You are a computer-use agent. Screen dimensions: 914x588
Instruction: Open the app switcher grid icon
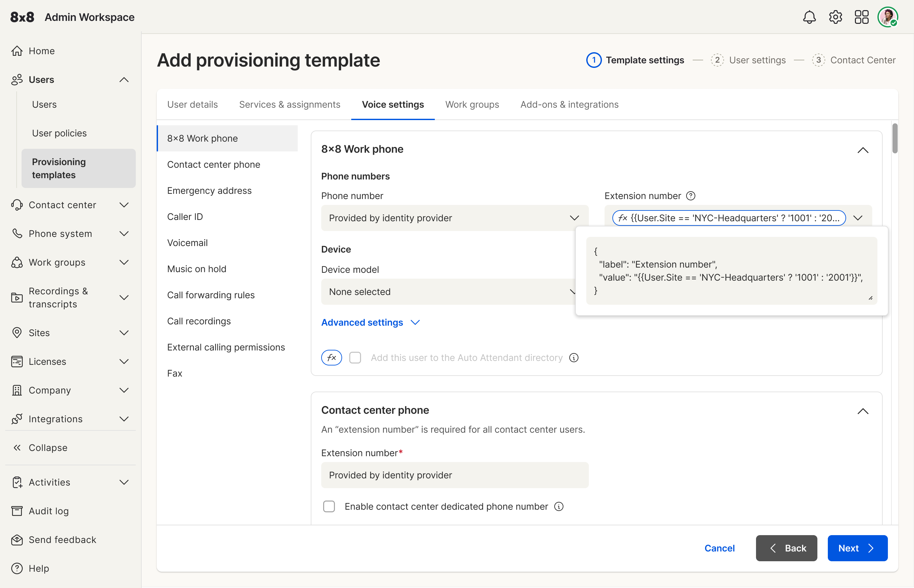coord(861,17)
